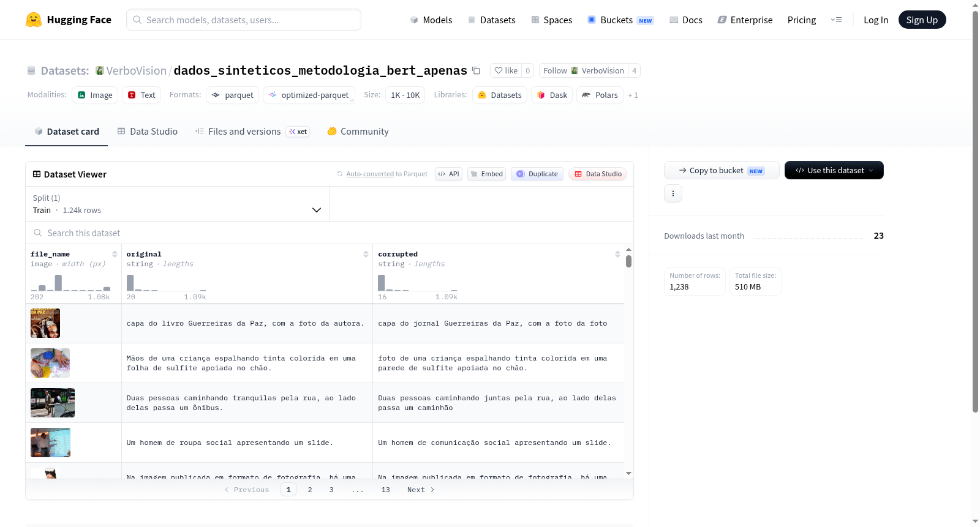
Task: Open the Models page
Action: (431, 20)
